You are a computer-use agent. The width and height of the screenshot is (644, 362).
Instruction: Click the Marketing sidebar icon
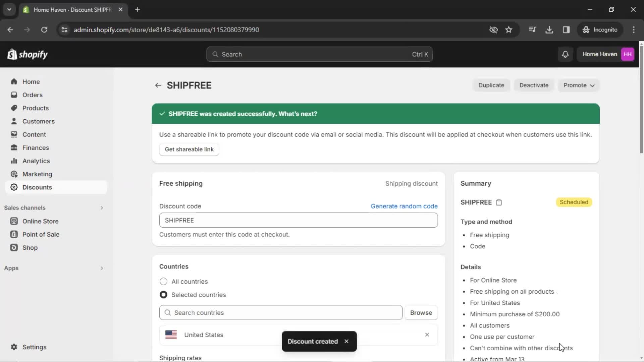[14, 174]
